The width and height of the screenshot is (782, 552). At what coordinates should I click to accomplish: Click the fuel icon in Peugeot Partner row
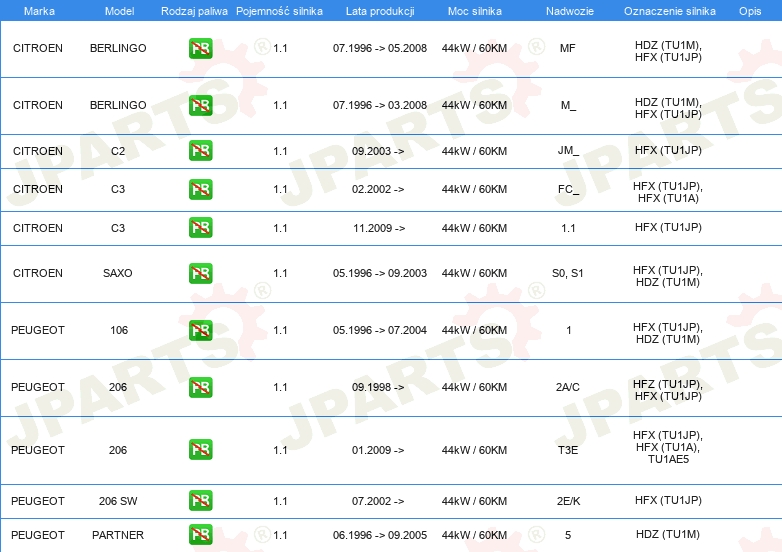click(200, 535)
